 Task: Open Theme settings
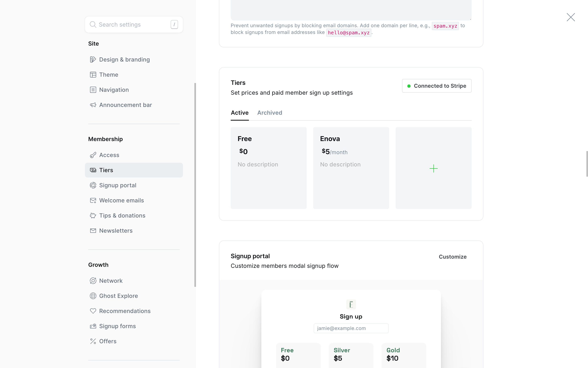[134, 75]
